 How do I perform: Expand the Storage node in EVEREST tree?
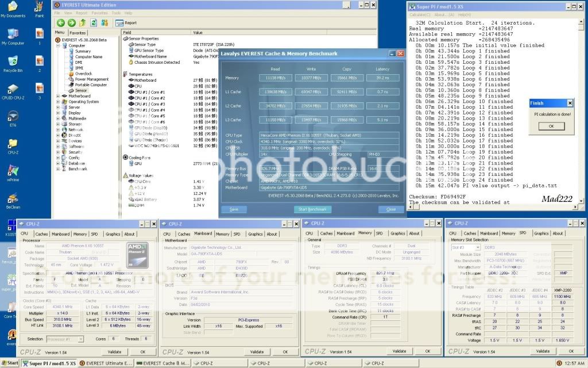(x=58, y=124)
